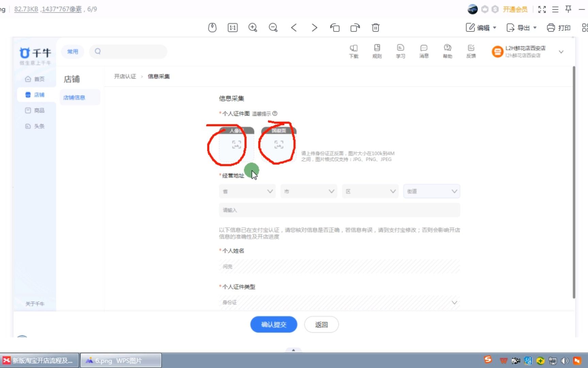Click the vertical scrollbar of the page
The width and height of the screenshot is (588, 368).
point(574,182)
